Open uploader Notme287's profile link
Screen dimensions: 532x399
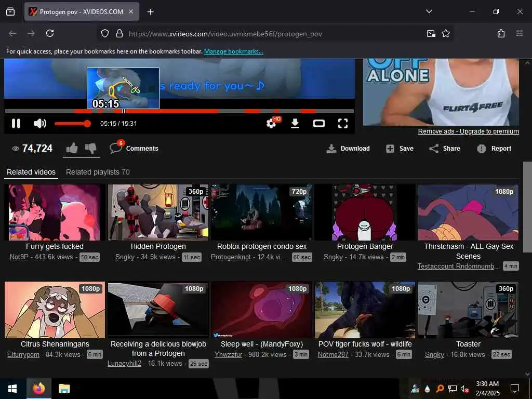click(x=333, y=354)
